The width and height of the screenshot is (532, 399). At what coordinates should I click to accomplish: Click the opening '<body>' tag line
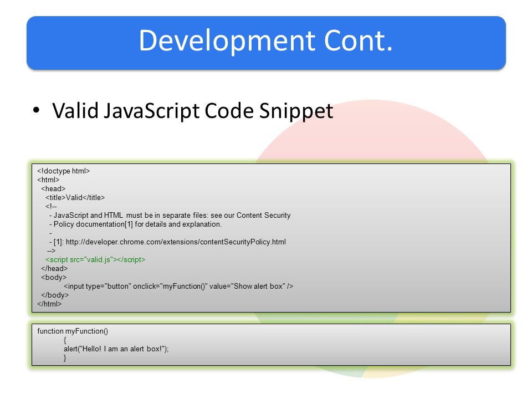pos(54,277)
